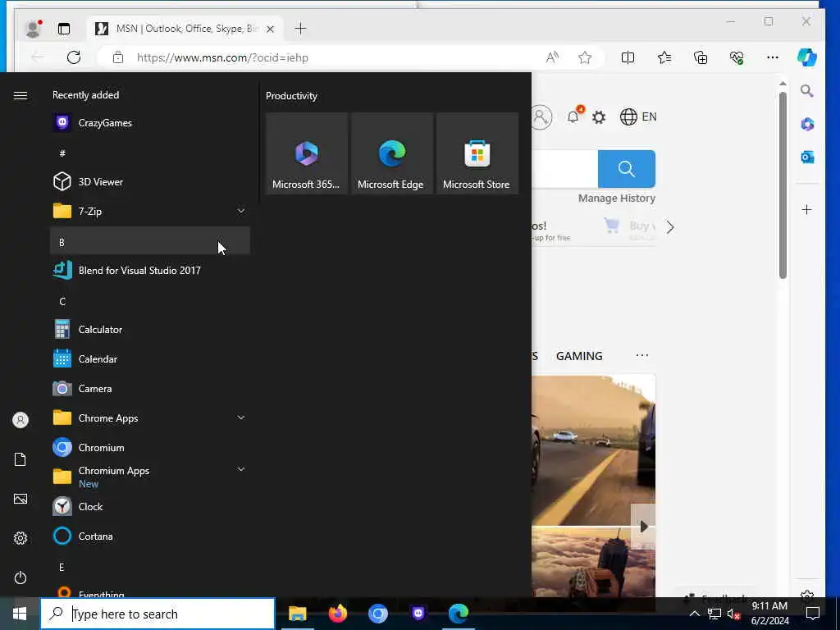This screenshot has width=840, height=630.
Task: Jump to letter C section header
Action: pyautogui.click(x=150, y=301)
